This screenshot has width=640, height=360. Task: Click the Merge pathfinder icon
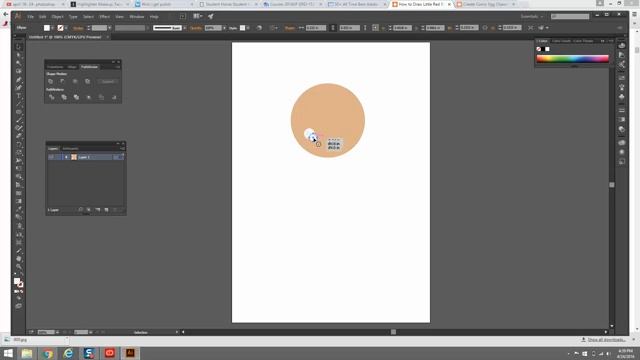pyautogui.click(x=76, y=97)
